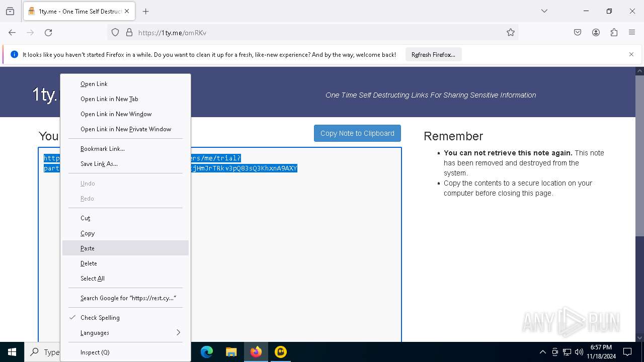Search Google for the selected link text
This screenshot has width=644, height=362.
click(x=125, y=298)
